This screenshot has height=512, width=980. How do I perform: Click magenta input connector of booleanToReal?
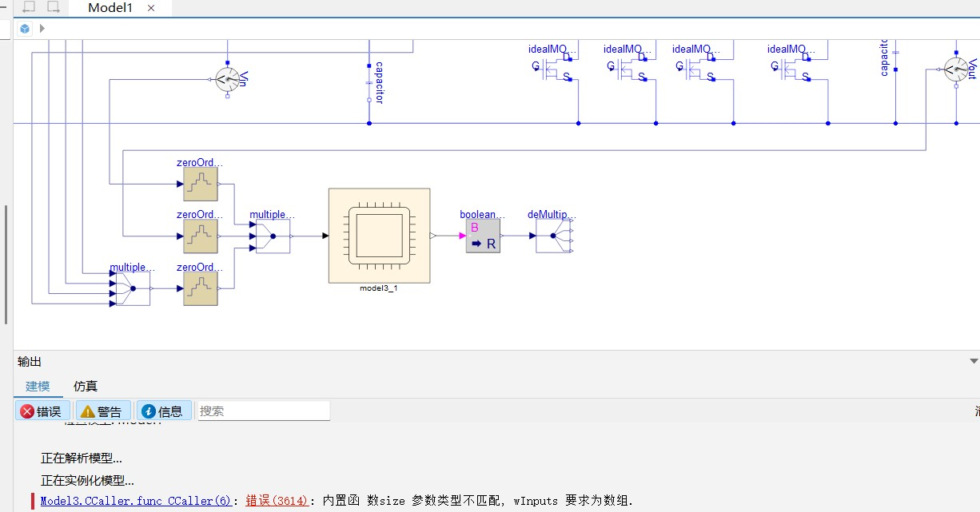click(x=462, y=236)
